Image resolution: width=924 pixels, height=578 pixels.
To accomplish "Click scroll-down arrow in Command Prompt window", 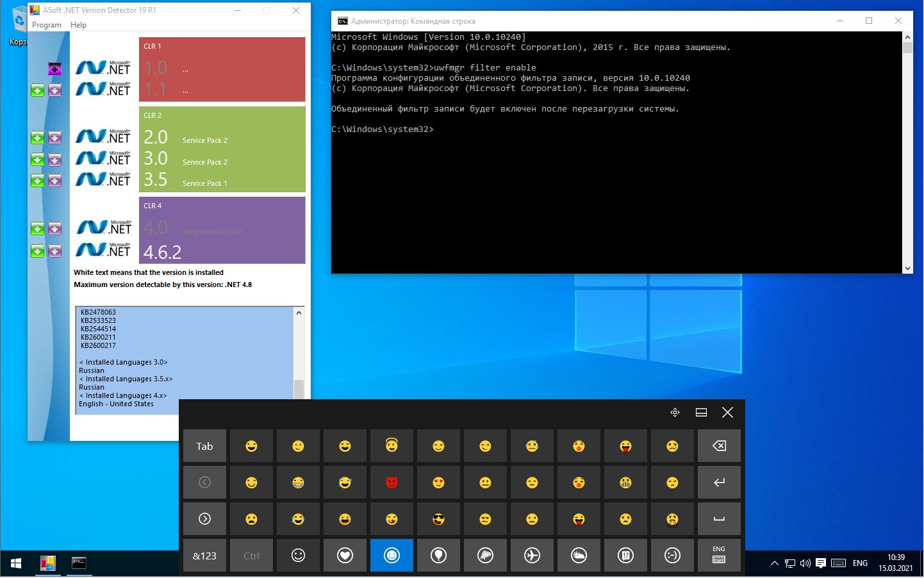I will 907,268.
